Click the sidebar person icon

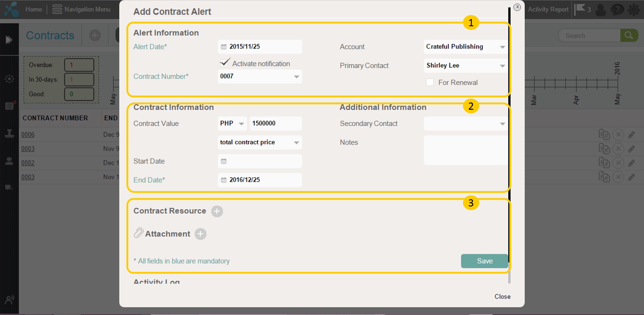tap(9, 161)
